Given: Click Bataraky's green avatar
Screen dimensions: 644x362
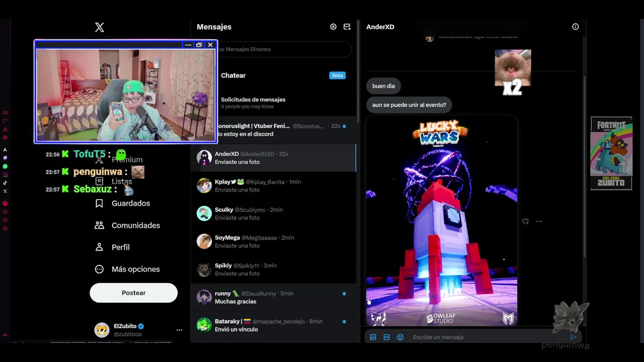Looking at the screenshot, I should 204,325.
